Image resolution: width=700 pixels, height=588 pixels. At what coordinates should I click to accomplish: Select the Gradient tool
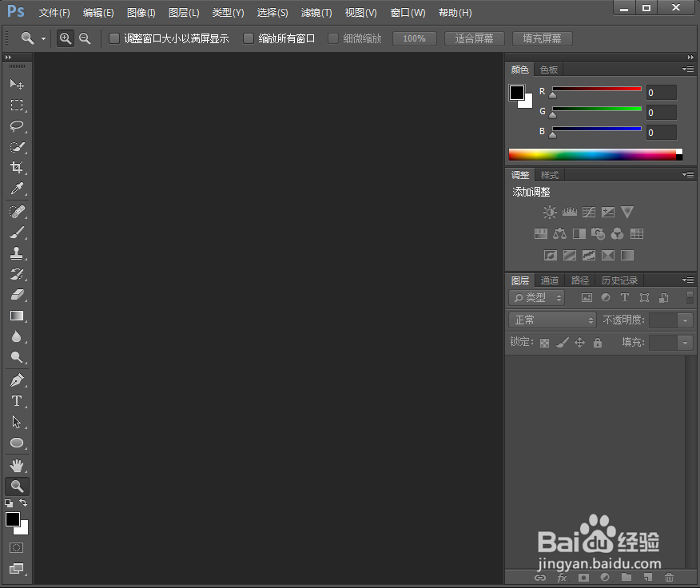[x=17, y=316]
